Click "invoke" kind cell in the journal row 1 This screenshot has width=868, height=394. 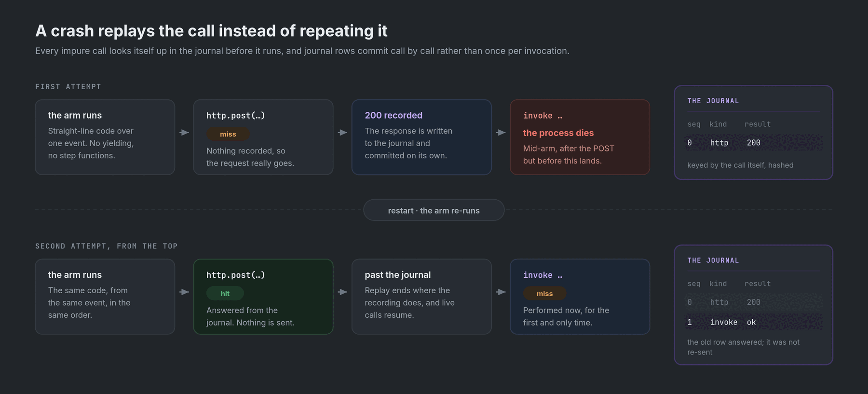click(x=723, y=322)
